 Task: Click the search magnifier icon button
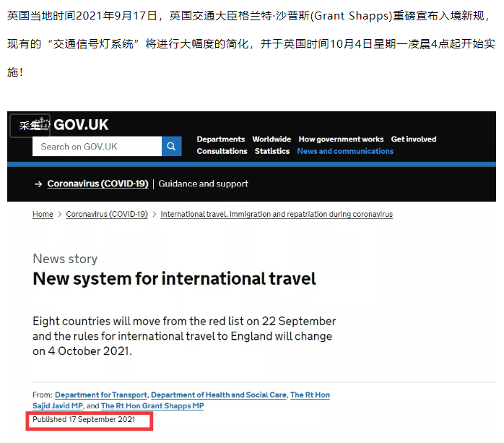(x=171, y=147)
